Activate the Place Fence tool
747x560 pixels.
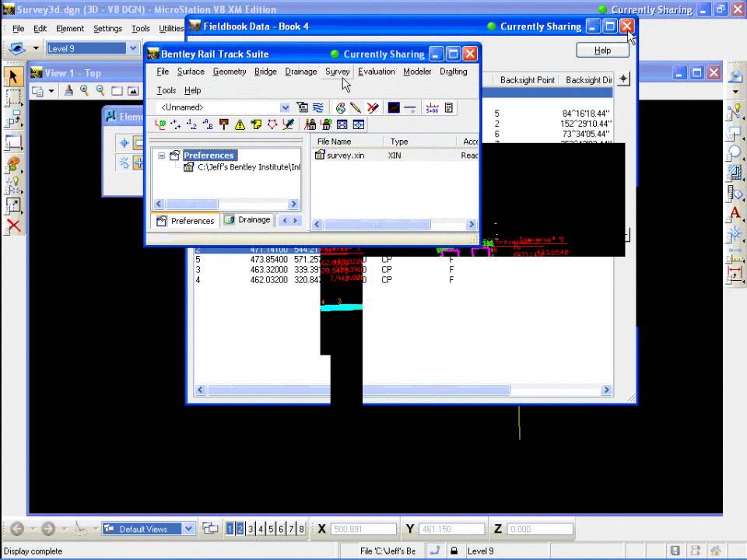[x=13, y=98]
